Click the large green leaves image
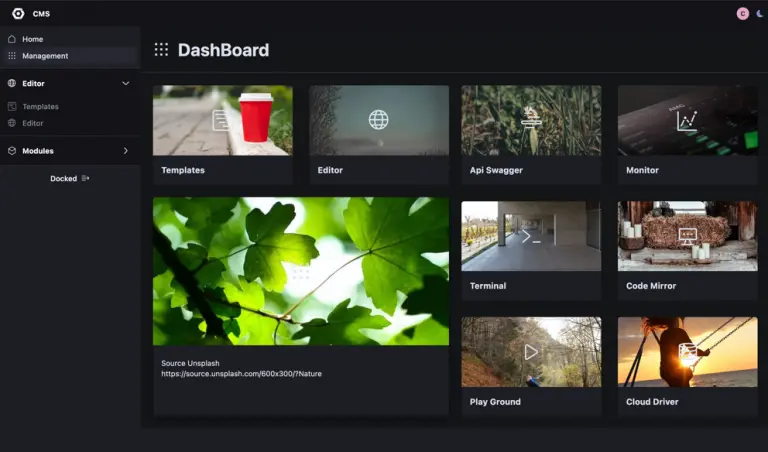 [300, 270]
